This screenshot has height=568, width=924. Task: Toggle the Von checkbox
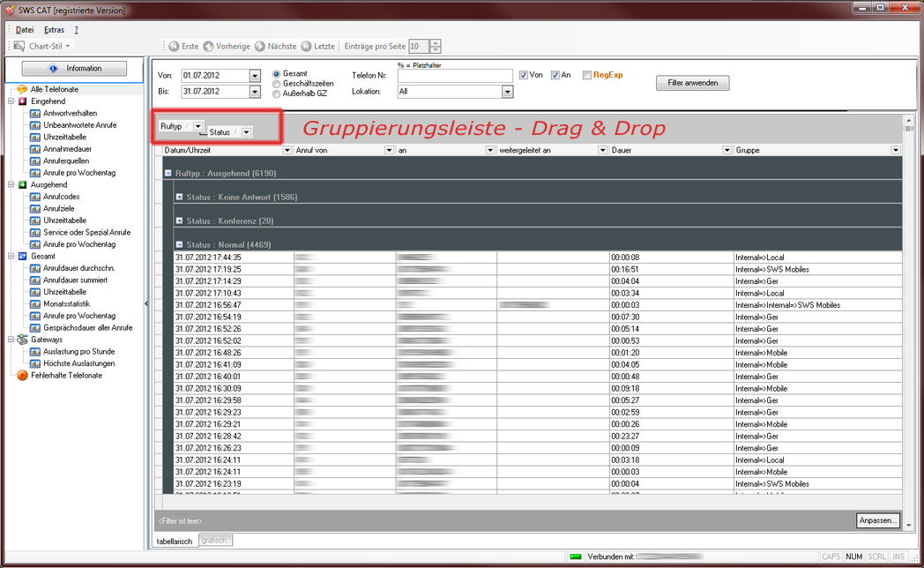click(x=524, y=75)
